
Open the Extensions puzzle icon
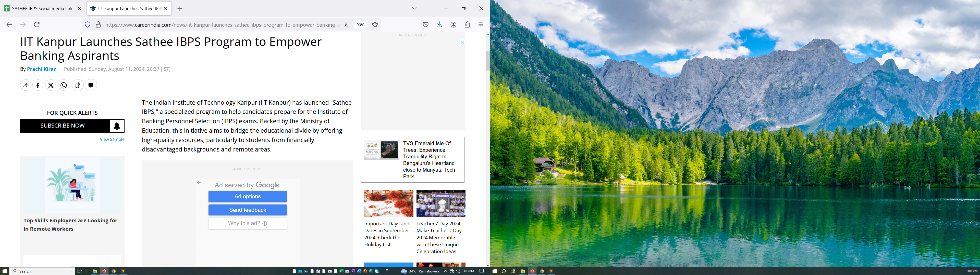[x=467, y=25]
